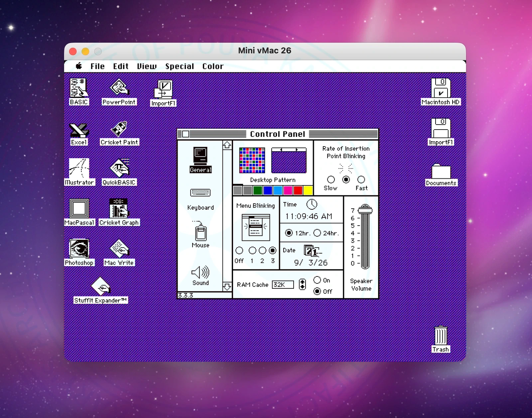Set Menu Blinking to 2

(262, 250)
